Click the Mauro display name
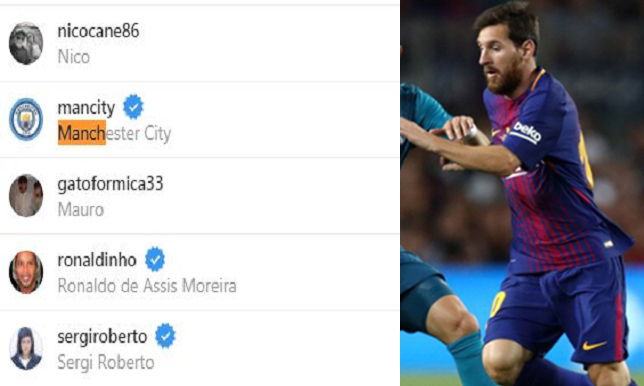The height and width of the screenshot is (386, 644). point(80,209)
